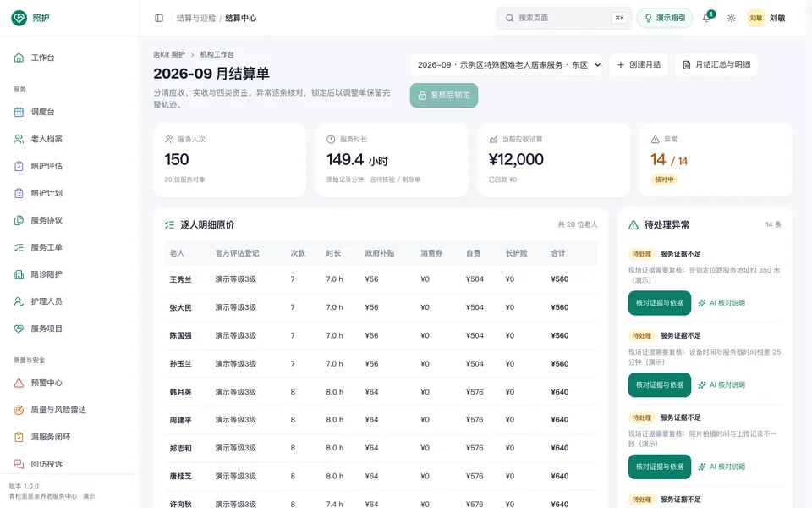Open 调度台 calendar icon
The image size is (812, 508).
click(19, 112)
